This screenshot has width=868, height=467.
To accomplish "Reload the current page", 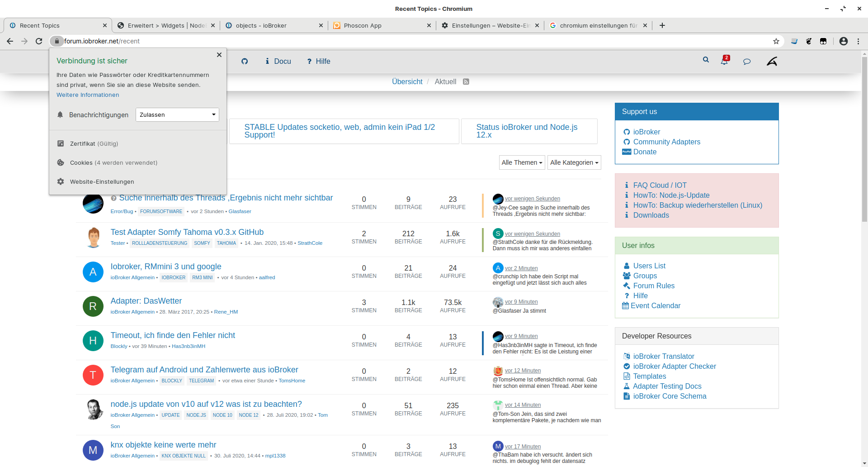I will (39, 41).
